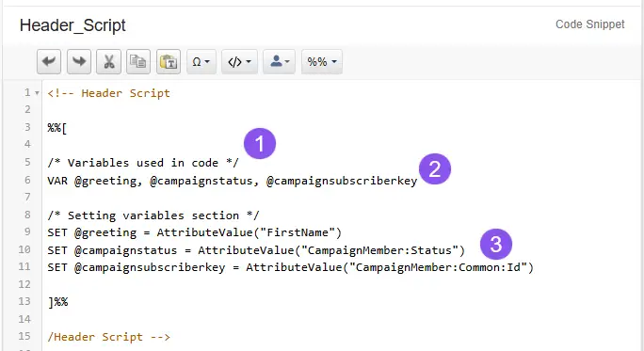The image size is (644, 351).
Task: Click the VAR @greeting declaration line
Action: [233, 181]
